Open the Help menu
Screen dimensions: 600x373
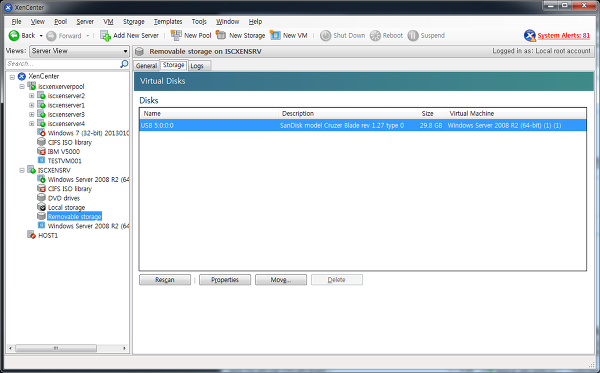(x=255, y=22)
